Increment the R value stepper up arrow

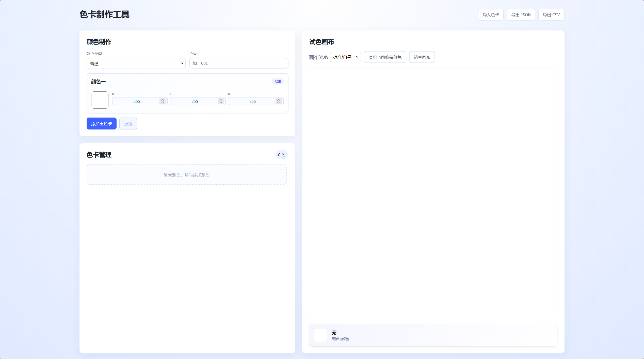coord(163,100)
